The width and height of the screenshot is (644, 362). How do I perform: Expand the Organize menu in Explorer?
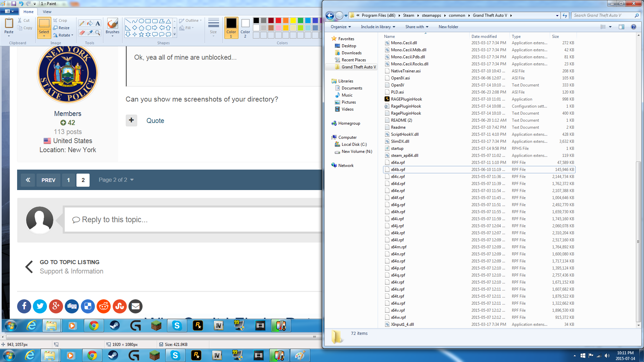340,27
